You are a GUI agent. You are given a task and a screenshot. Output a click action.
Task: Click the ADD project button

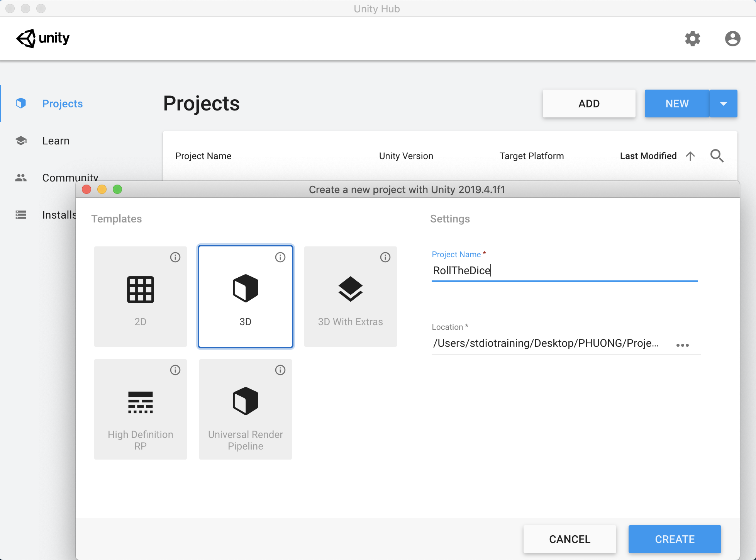point(589,104)
